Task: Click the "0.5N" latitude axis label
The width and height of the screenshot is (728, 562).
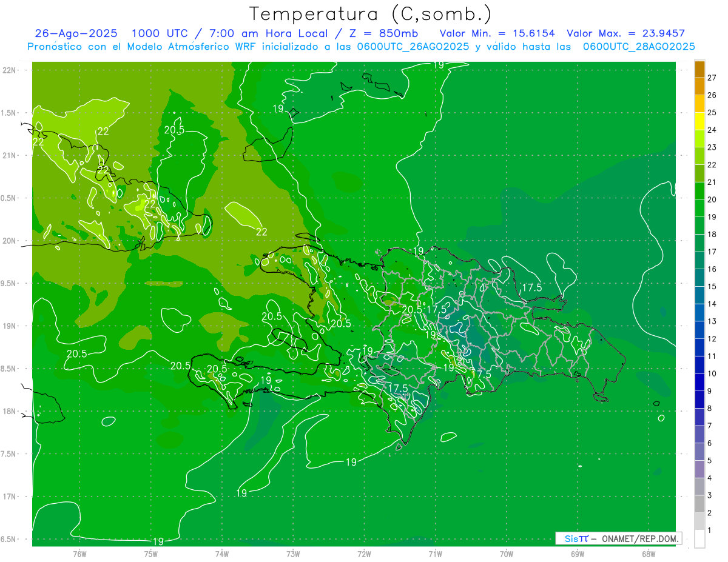Action: 9,198
